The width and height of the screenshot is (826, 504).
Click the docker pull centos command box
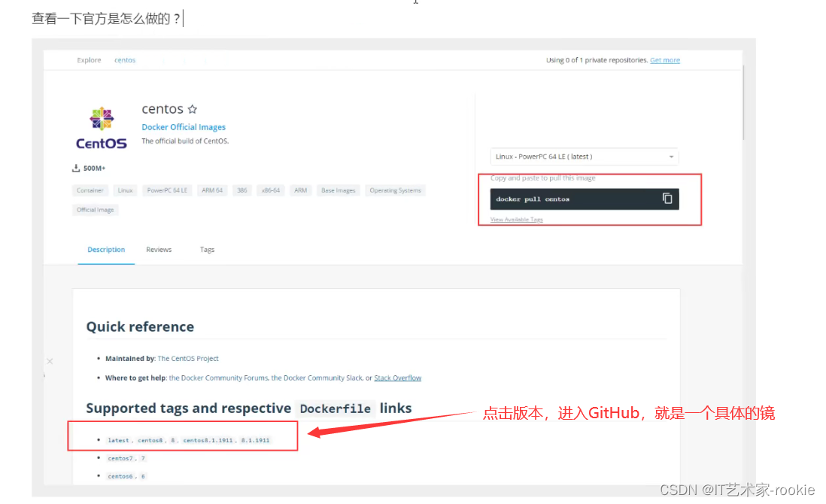[585, 199]
